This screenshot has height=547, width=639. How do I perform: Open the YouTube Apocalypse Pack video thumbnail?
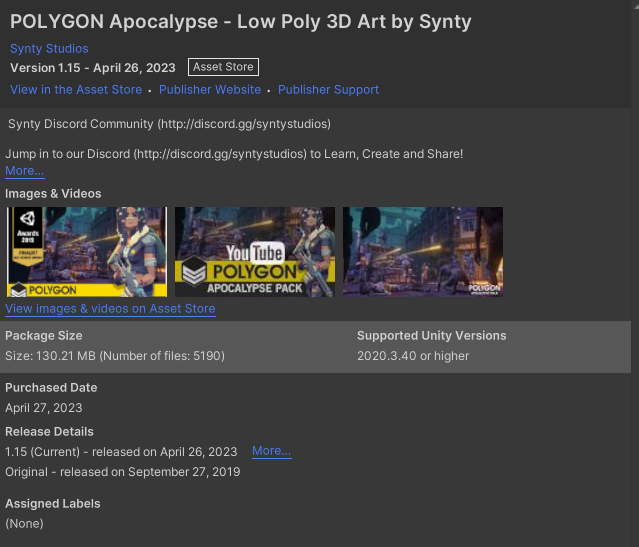(x=255, y=252)
